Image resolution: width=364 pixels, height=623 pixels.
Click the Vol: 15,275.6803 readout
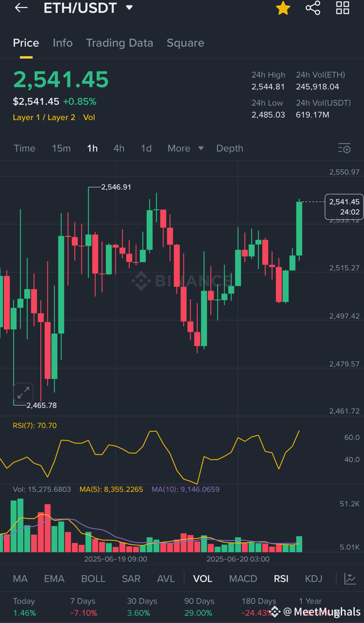pos(42,489)
